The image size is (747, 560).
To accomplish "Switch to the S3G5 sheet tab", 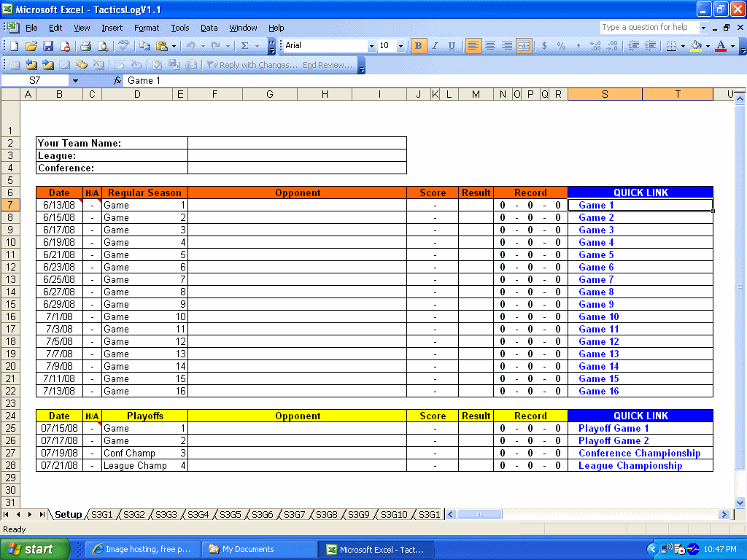I will pos(230,515).
